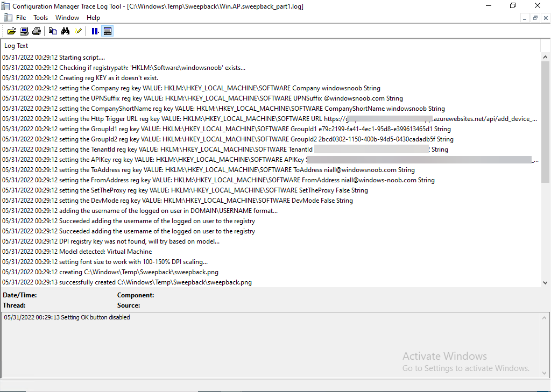This screenshot has width=551, height=392.
Task: Copy selected lines with the Copy icon
Action: click(53, 31)
